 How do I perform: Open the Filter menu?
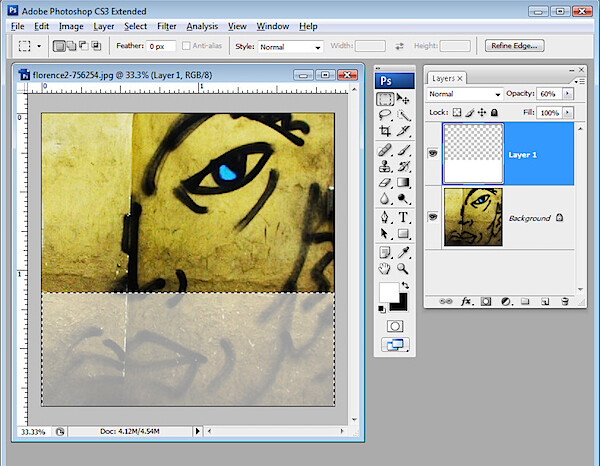pyautogui.click(x=166, y=26)
